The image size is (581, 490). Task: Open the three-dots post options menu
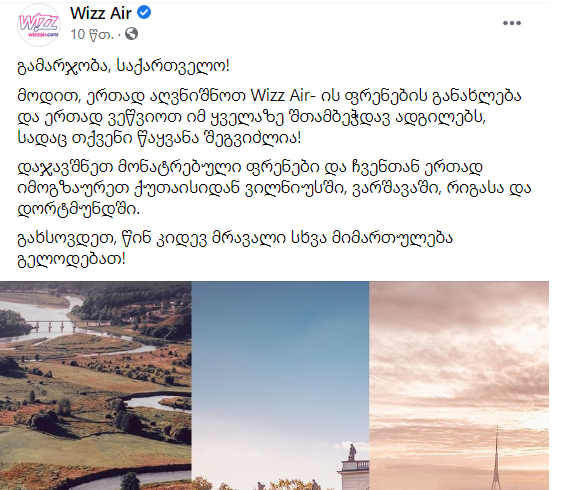[512, 23]
